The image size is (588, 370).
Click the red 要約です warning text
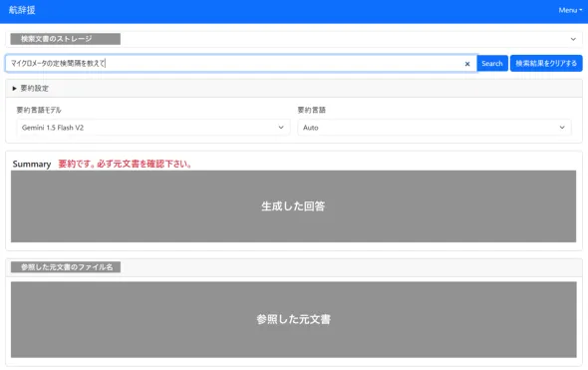pos(125,164)
